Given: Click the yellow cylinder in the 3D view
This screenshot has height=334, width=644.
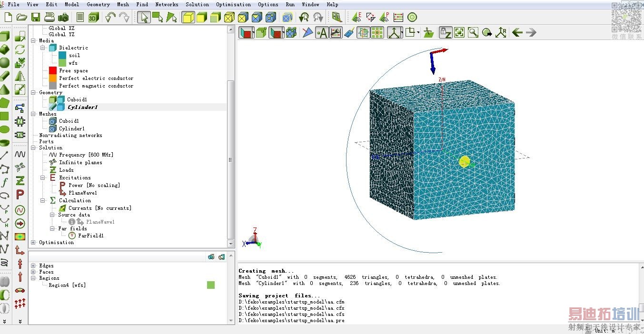Looking at the screenshot, I should [x=465, y=162].
